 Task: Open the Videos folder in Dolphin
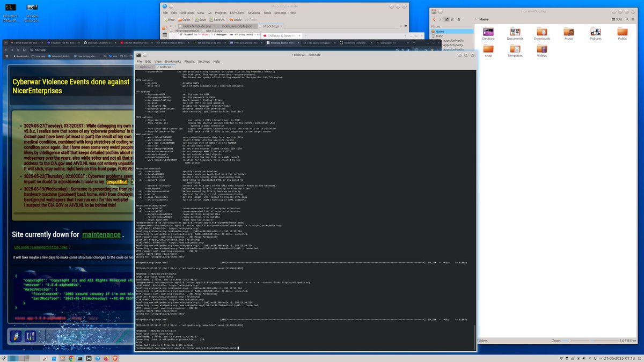[x=542, y=50]
